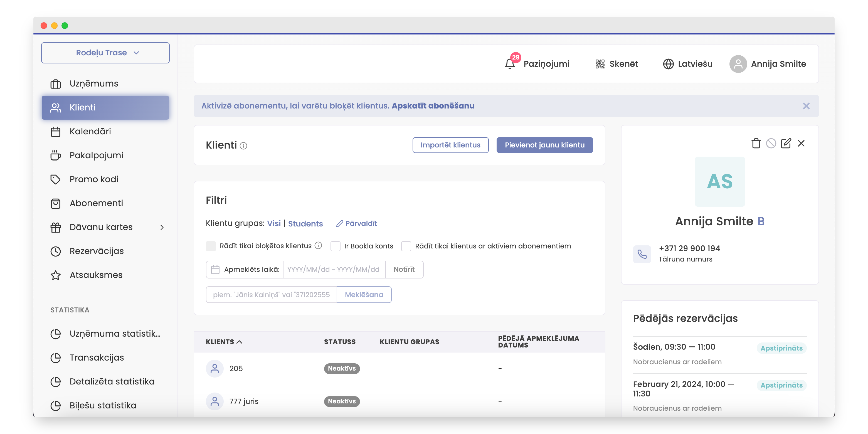The width and height of the screenshot is (868, 434).
Task: Click the edit client pencil icon
Action: (786, 144)
